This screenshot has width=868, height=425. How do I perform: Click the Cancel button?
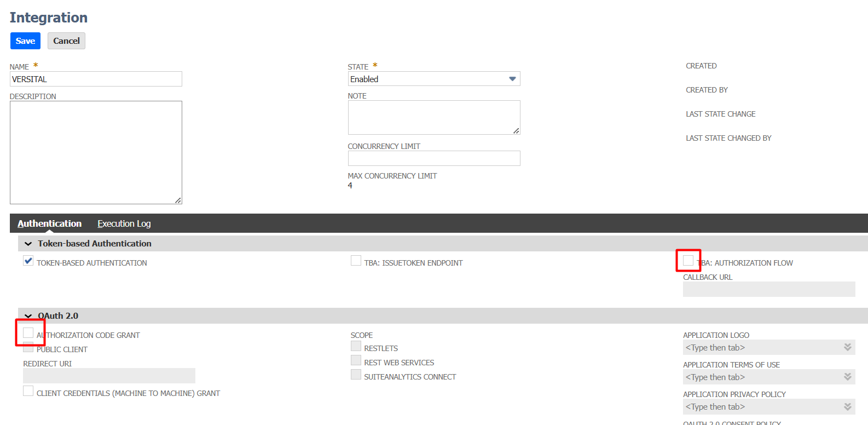coord(66,41)
